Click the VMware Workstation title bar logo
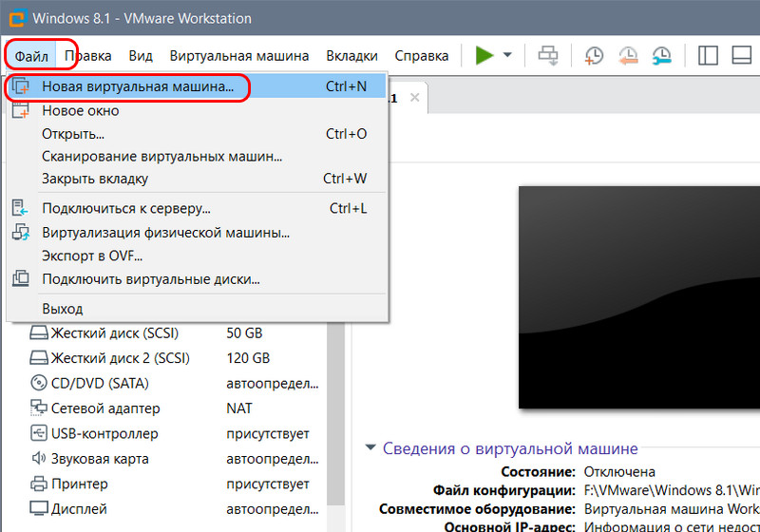760x532 pixels. (16, 18)
